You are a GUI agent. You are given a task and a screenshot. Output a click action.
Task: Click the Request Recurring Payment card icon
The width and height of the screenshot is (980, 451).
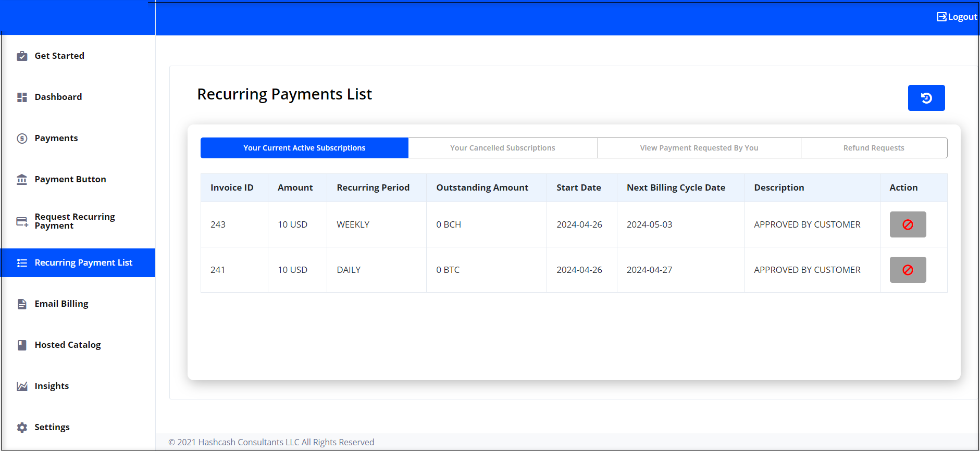[22, 222]
